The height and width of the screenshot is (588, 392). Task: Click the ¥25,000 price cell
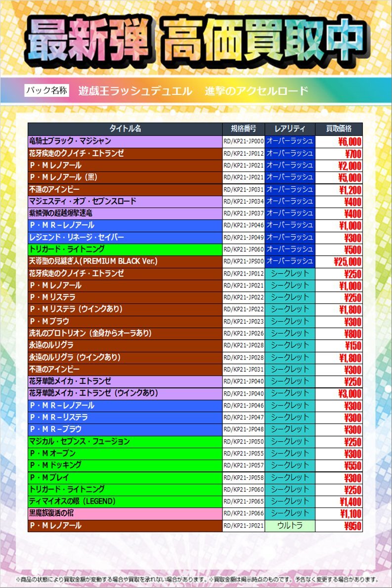[339, 262]
